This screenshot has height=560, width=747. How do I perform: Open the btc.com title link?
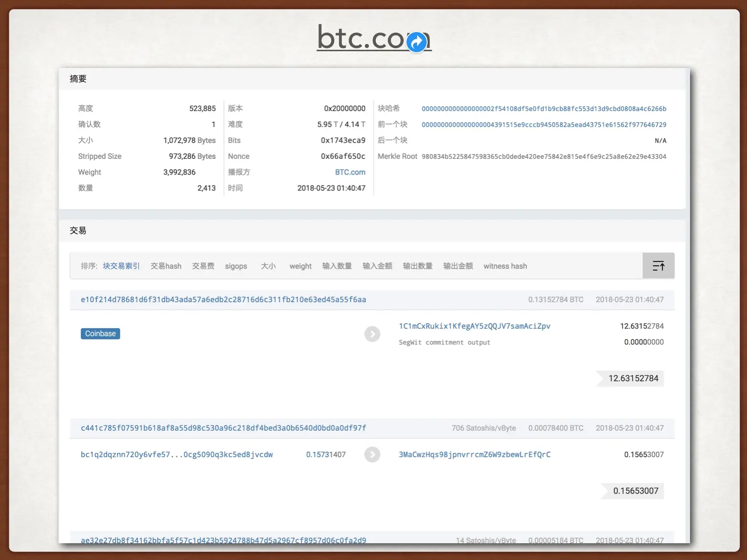pyautogui.click(x=374, y=37)
